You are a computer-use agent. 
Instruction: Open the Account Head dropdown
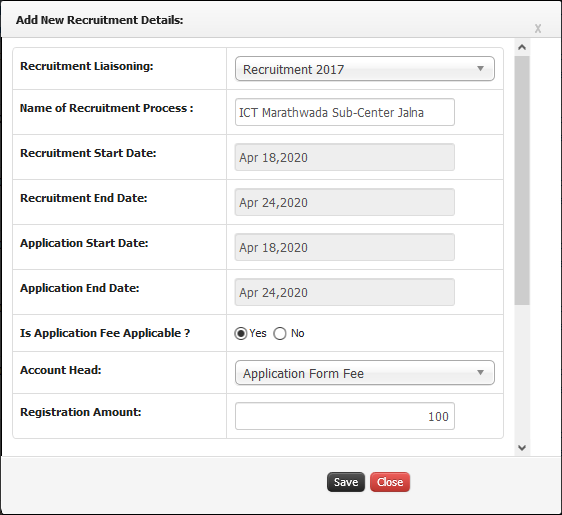(x=365, y=373)
